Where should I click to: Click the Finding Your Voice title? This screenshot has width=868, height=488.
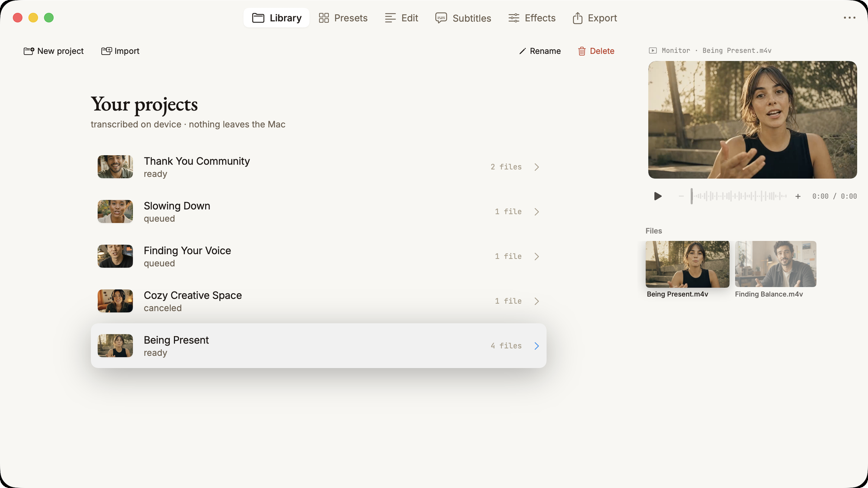tap(187, 250)
